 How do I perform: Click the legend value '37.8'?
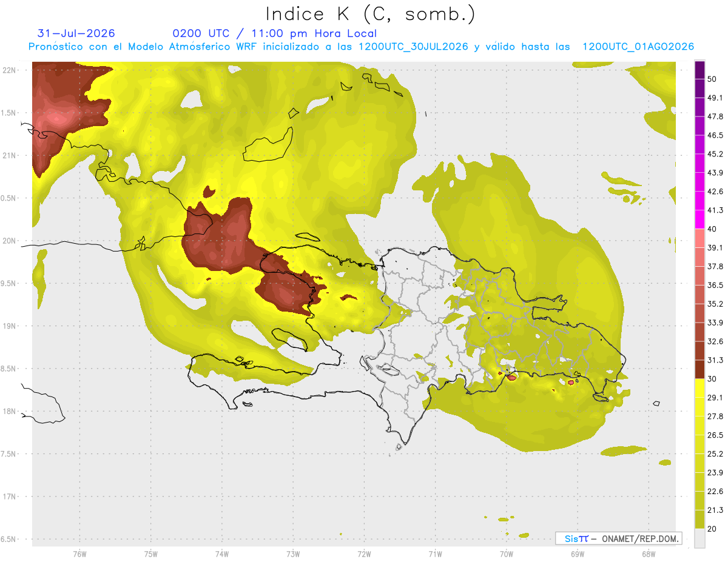pos(715,266)
